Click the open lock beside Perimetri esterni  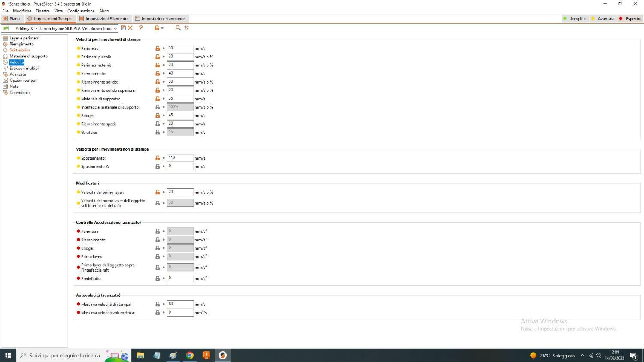coord(158,65)
